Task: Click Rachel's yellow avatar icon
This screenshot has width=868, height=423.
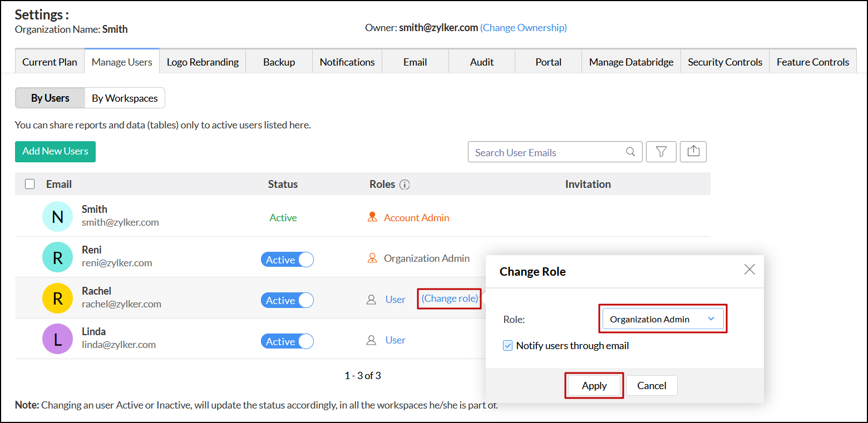Action: coord(57,298)
